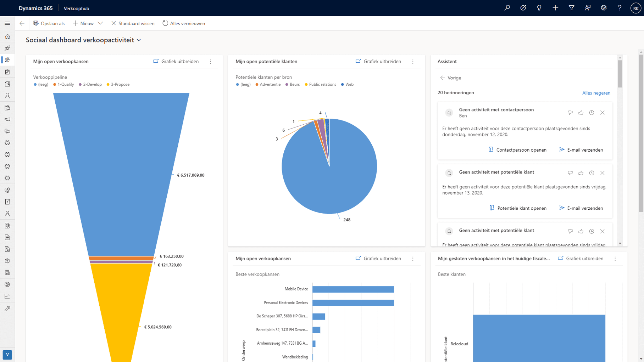Screen dimensions: 644x362
Task: Open the chat feedback icon in header
Action: point(588,8)
